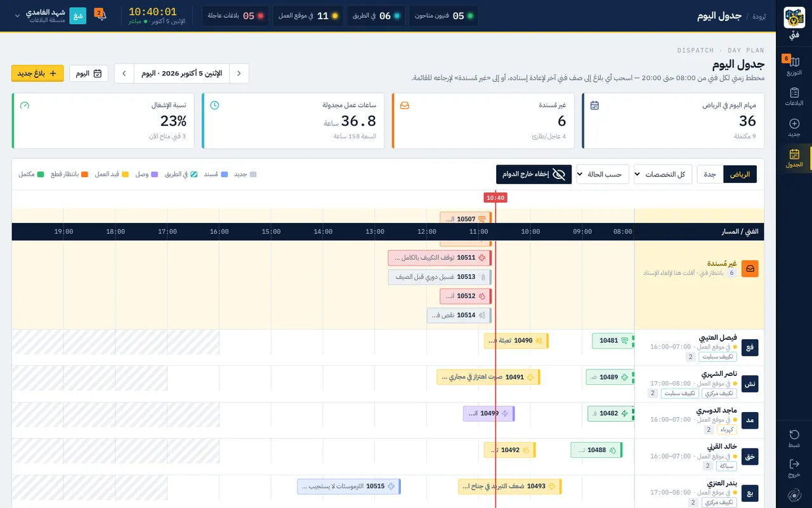Open ضبط settings icon in sidebar

(x=794, y=434)
